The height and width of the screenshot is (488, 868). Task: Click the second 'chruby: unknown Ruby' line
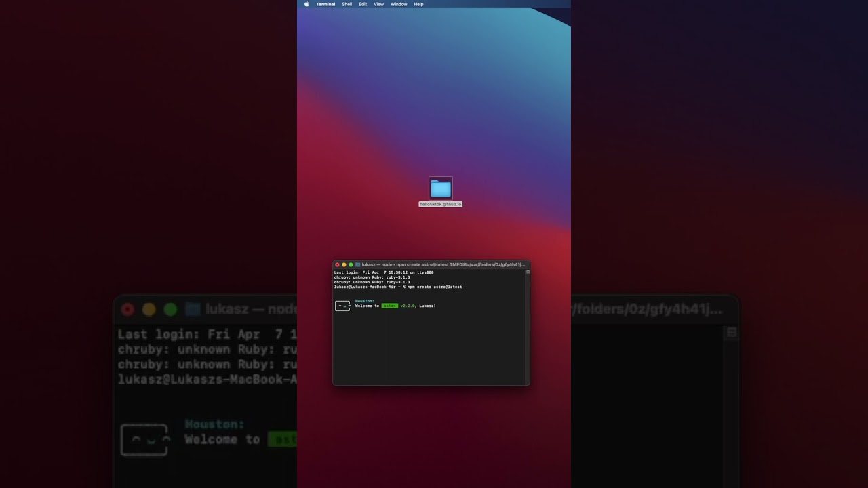(x=372, y=282)
